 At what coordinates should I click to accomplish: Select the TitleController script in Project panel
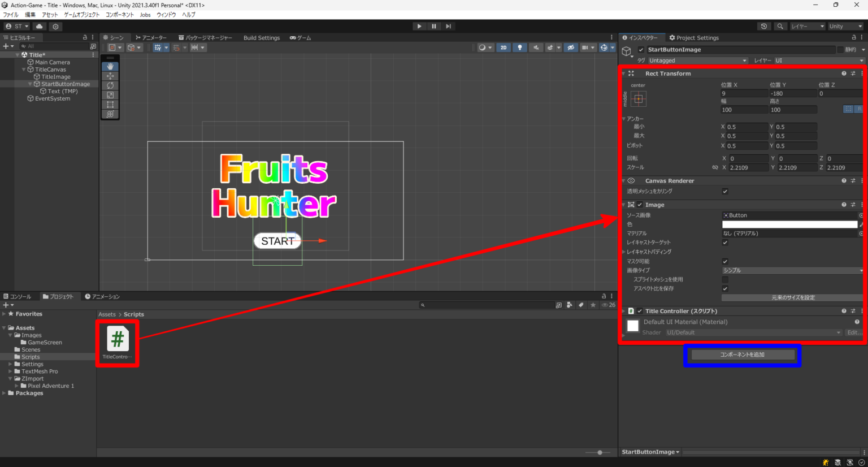click(x=117, y=339)
